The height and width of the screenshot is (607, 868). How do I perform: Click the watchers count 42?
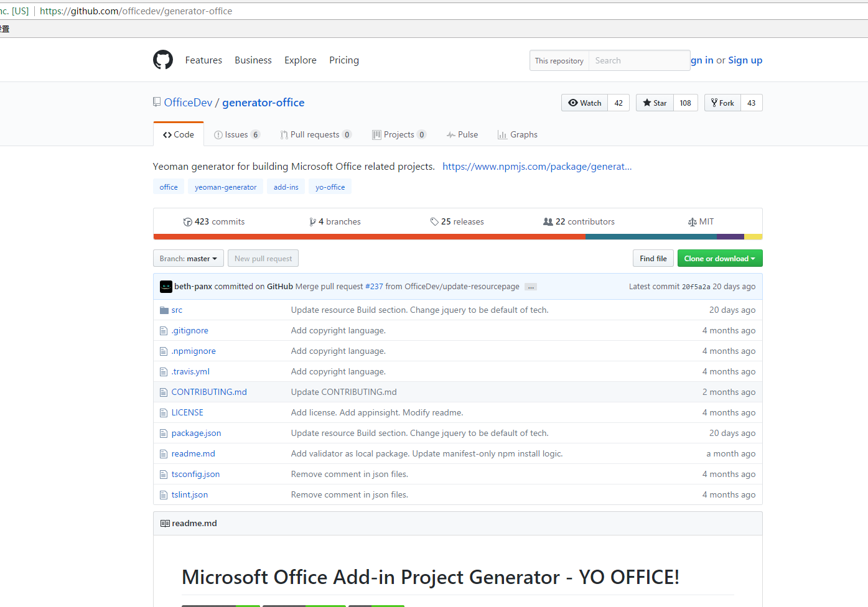(x=618, y=103)
